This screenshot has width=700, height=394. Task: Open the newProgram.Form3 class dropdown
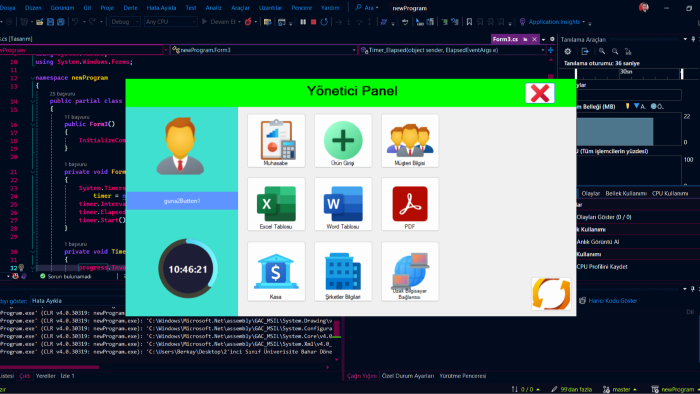click(x=264, y=50)
